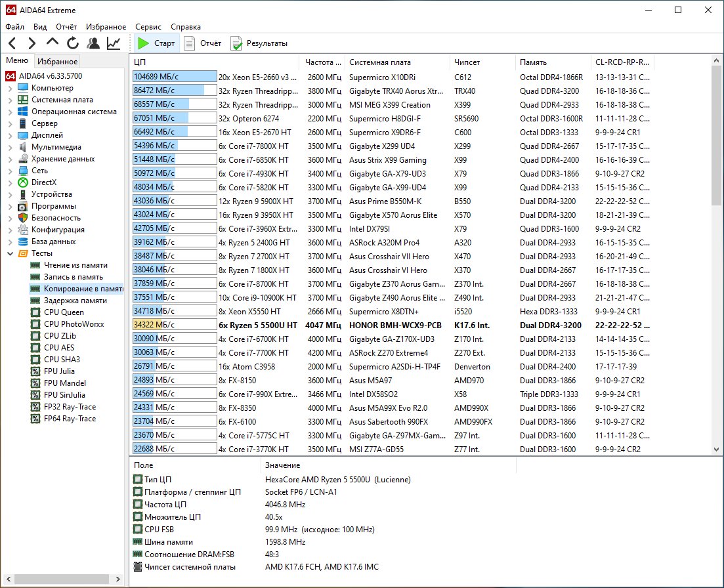Collapse the Тесты tree node

(x=10, y=253)
